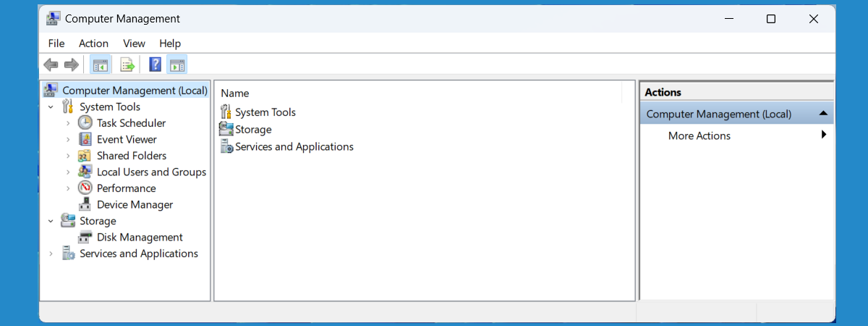Select Storage label in tree
868x326 pixels.
coord(98,221)
